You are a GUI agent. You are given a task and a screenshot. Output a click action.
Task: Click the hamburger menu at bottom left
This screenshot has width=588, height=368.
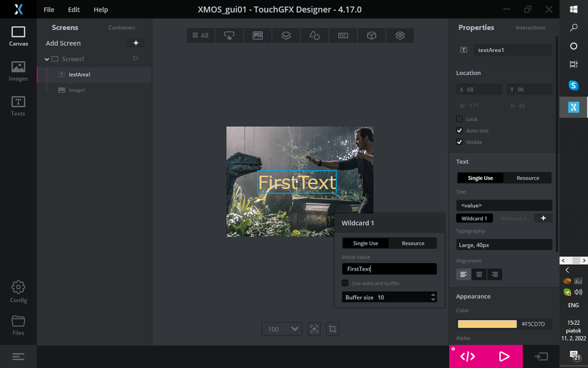click(18, 356)
